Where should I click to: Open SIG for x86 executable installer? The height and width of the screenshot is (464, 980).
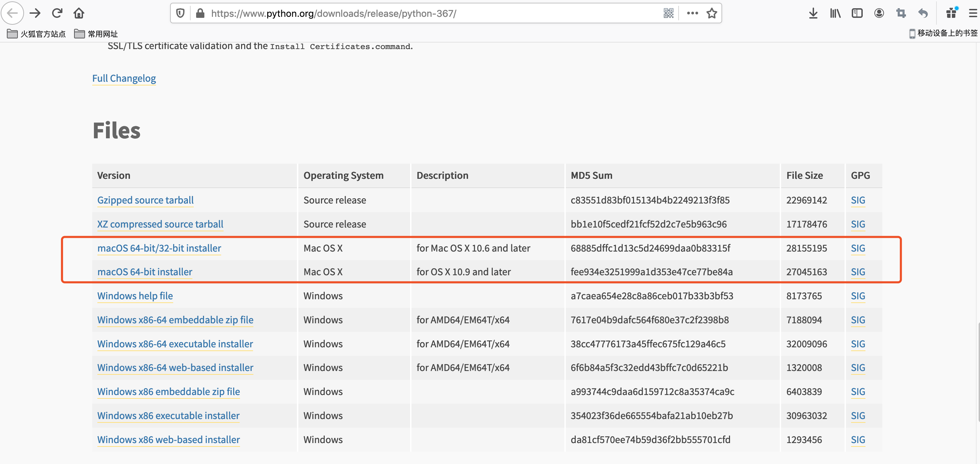[x=858, y=415]
